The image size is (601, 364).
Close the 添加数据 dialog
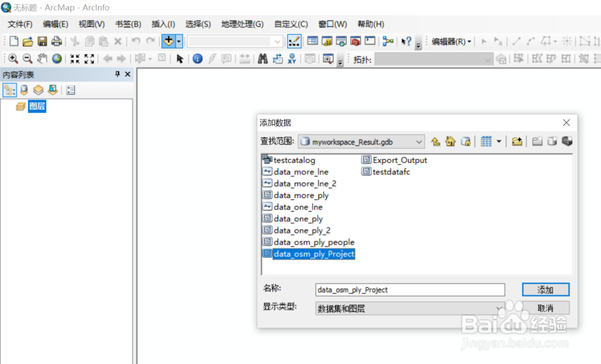click(x=566, y=123)
